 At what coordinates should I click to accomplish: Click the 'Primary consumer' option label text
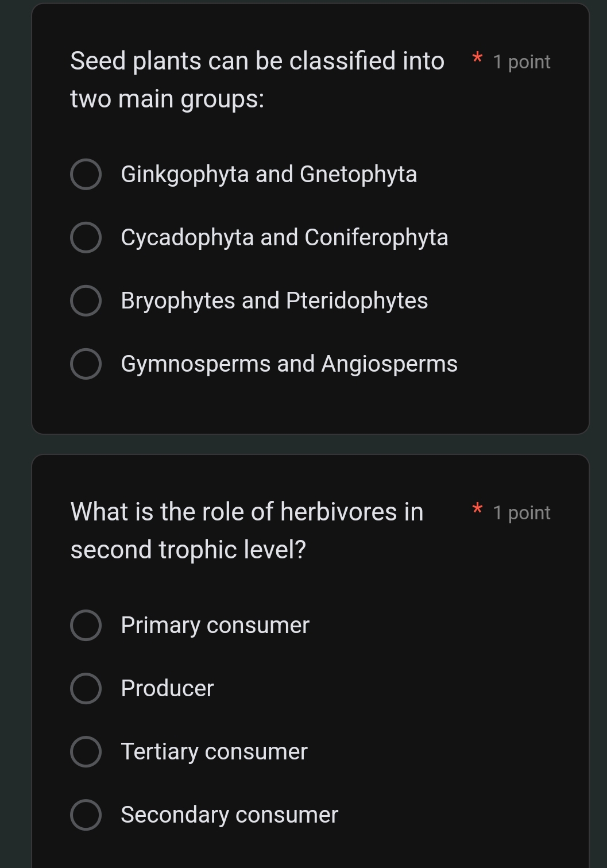click(215, 625)
